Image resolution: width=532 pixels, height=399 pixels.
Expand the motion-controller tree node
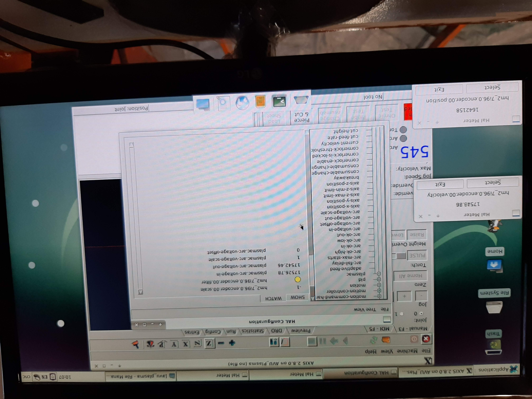(x=379, y=291)
